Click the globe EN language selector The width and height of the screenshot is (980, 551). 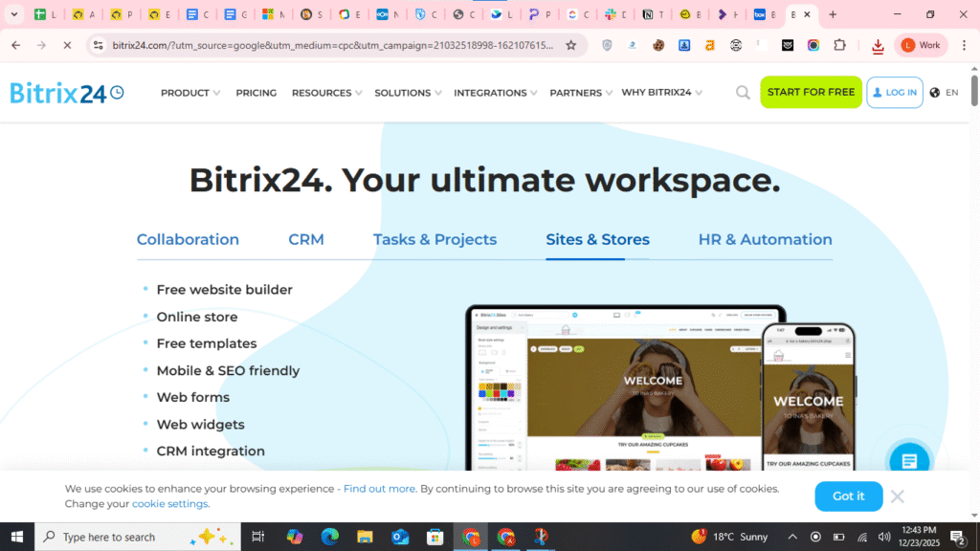943,93
